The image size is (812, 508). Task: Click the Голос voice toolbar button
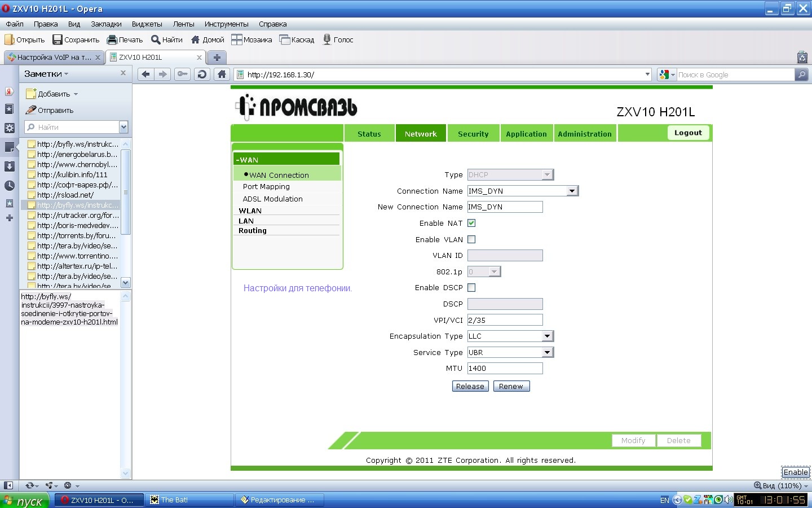click(x=338, y=40)
